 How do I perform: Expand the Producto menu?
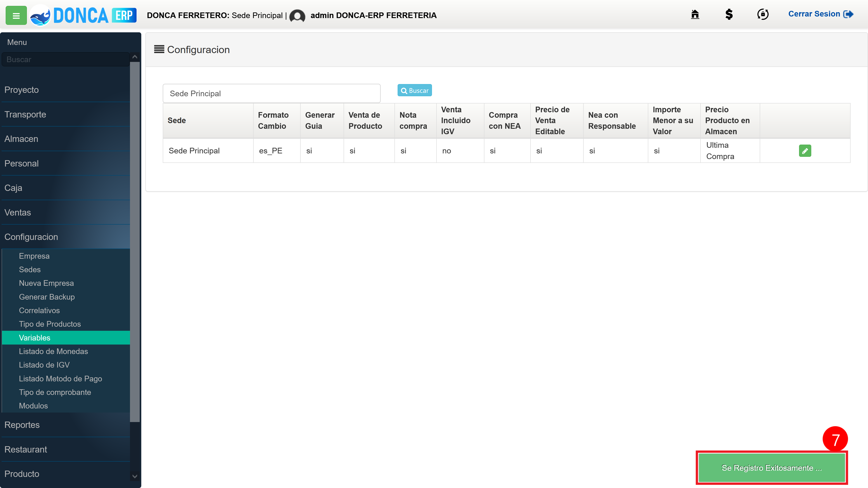(x=66, y=474)
